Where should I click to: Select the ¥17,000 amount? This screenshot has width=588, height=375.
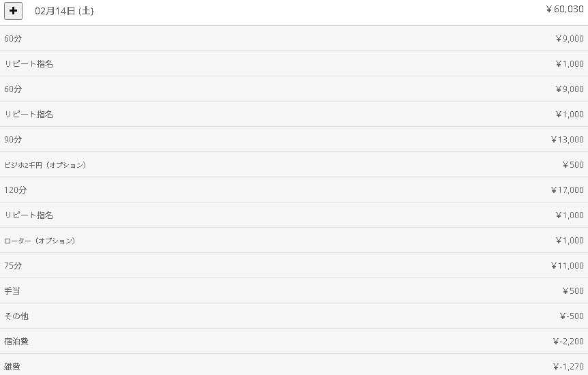pyautogui.click(x=568, y=190)
